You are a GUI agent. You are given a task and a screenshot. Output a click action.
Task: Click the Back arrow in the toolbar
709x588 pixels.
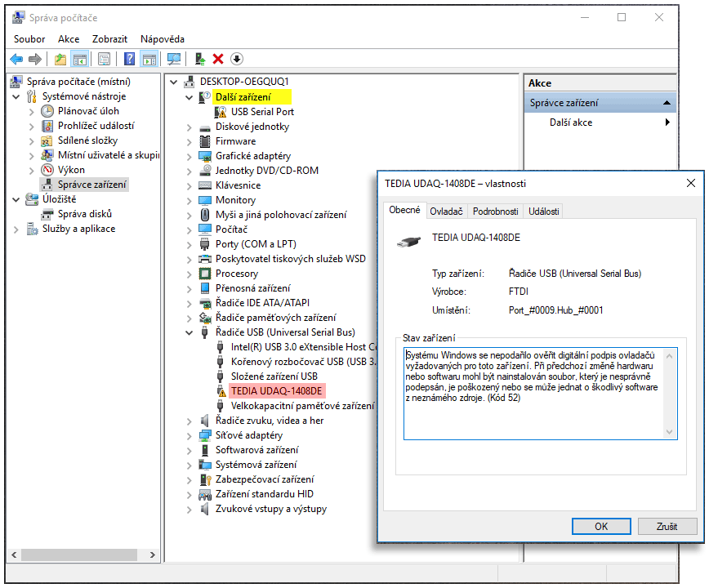tap(16, 59)
